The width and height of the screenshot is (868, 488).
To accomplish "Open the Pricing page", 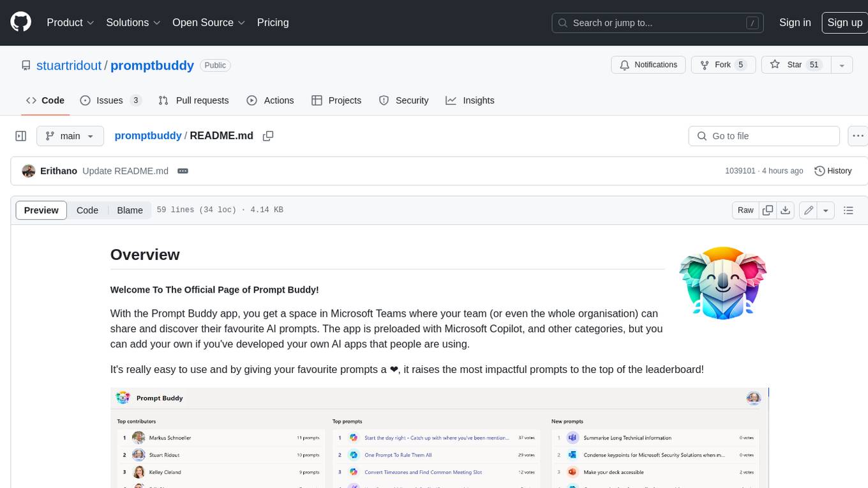I will pyautogui.click(x=273, y=22).
